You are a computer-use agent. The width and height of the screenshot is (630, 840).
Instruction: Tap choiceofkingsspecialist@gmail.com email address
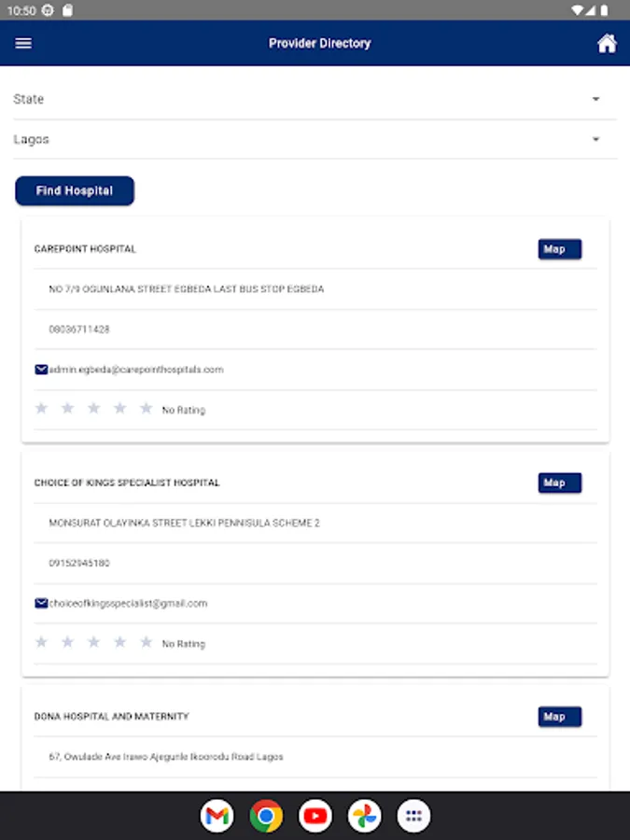(128, 603)
